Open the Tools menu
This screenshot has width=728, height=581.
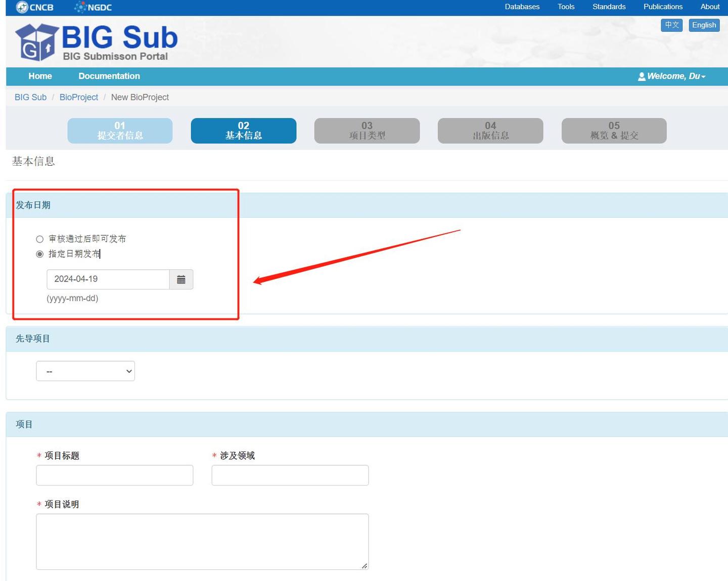566,7
